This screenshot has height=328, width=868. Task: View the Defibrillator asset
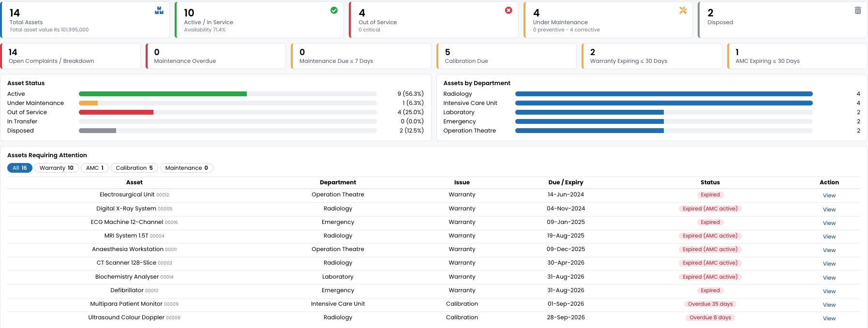[829, 291]
